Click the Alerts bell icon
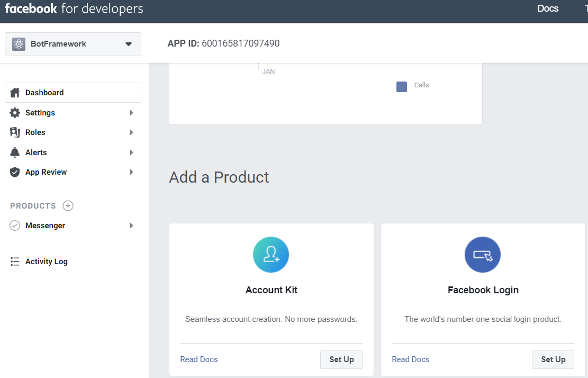This screenshot has height=378, width=588. [15, 152]
